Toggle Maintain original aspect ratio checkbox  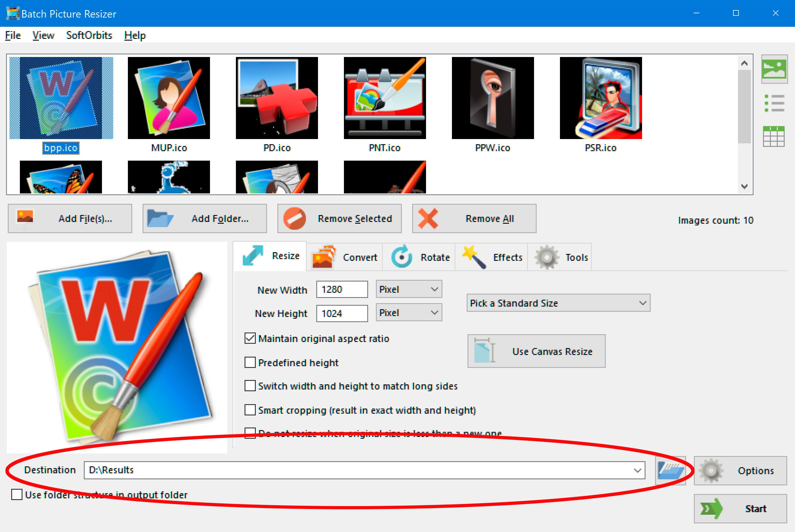(x=250, y=339)
